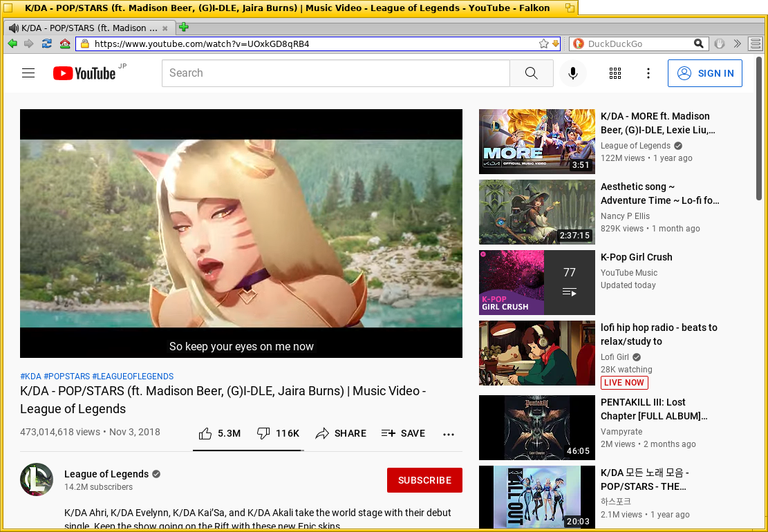This screenshot has width=768, height=532.
Task: Open more actions ellipsis below the video
Action: (x=449, y=434)
